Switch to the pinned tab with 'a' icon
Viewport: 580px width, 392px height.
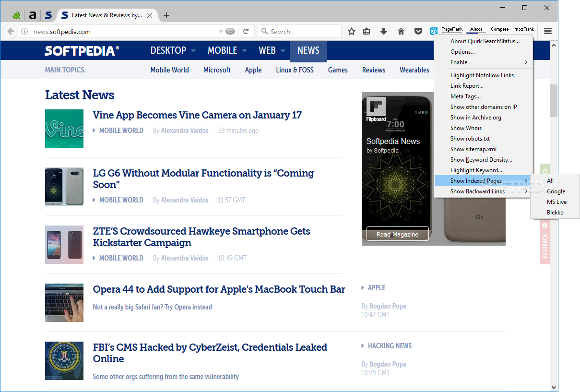tap(32, 15)
